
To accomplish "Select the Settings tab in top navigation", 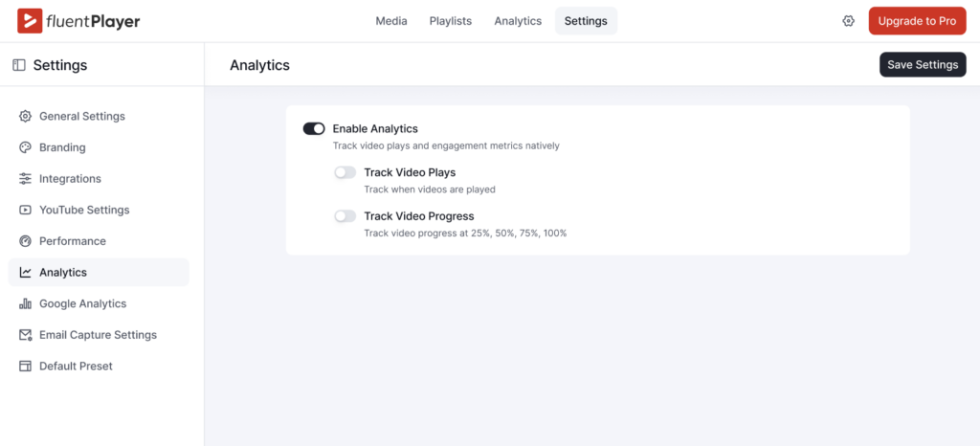I will (x=586, y=21).
